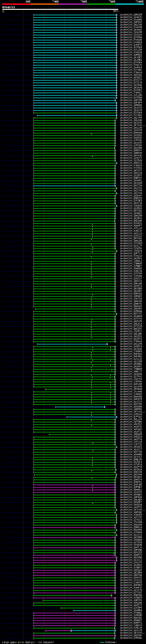Select hit label UniRef100_A1XCI2
146x644 pixels.
(x=131, y=560)
